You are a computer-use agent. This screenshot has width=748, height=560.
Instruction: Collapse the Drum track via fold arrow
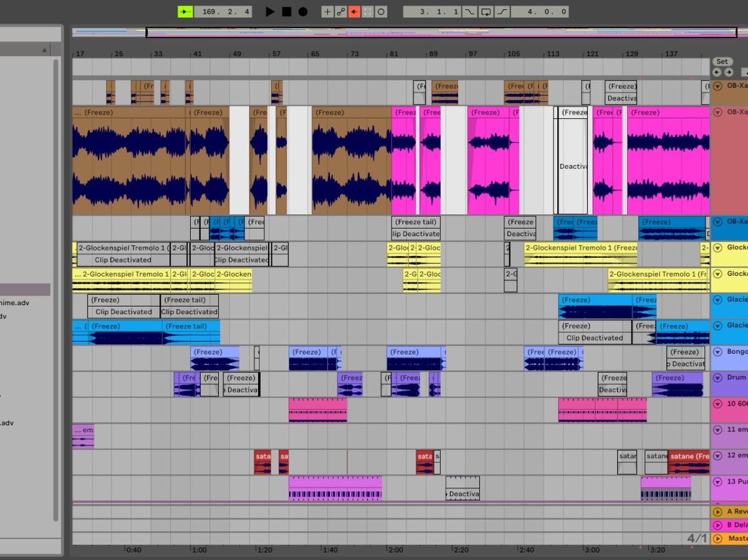[717, 377]
